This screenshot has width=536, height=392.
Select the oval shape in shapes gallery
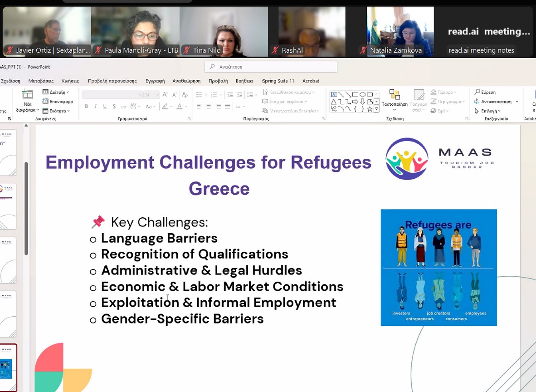[x=363, y=94]
